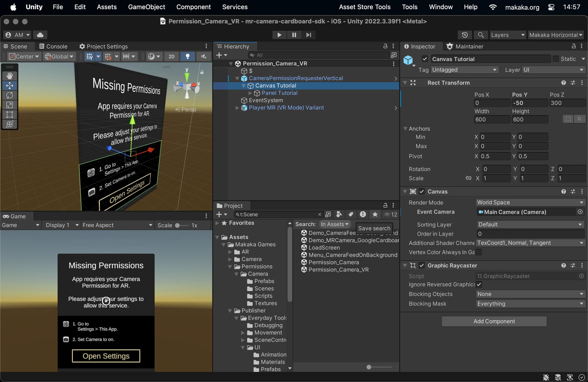Click the Add Component button
The width and height of the screenshot is (588, 382).
(x=494, y=321)
